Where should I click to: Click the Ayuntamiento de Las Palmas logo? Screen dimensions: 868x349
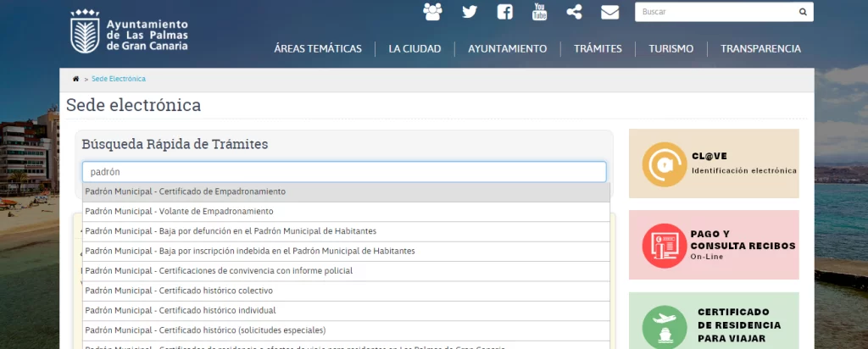(129, 31)
